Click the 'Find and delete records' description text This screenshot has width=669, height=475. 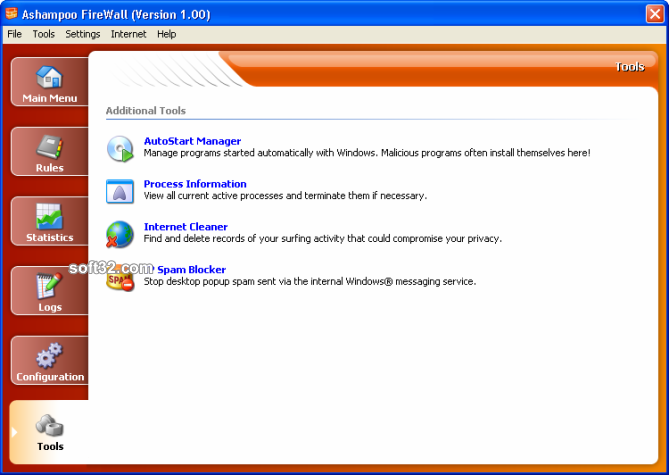(323, 239)
